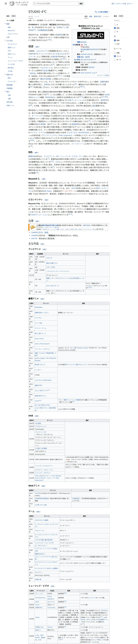Open 田中栄子 representative link in infobox
Image resolution: width=138 pixels, height=644 pixels.
pos(91,67)
